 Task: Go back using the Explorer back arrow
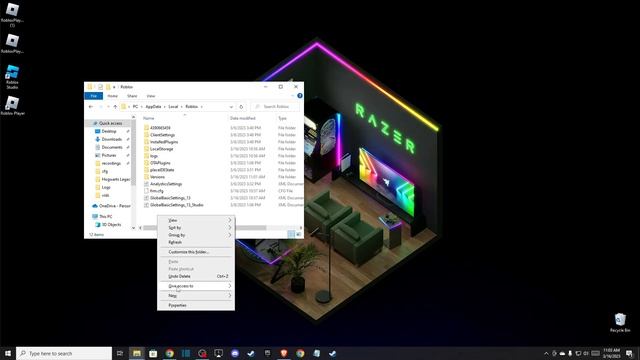[x=91, y=107]
